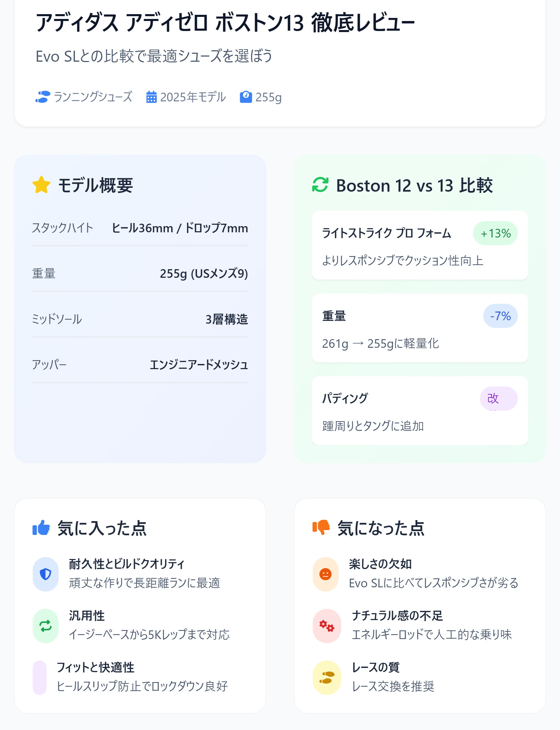Click the blue thumbs-up icon
Image resolution: width=560 pixels, height=730 pixels.
point(41,528)
